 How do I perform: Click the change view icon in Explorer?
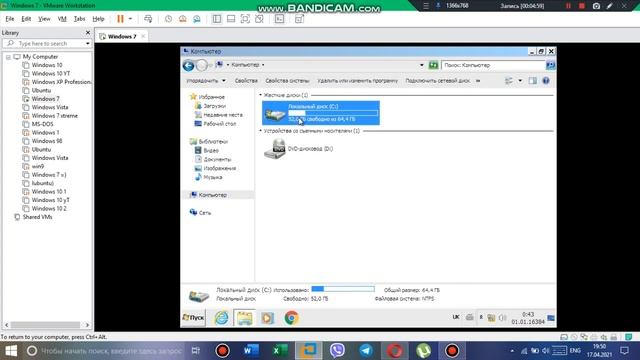point(509,81)
